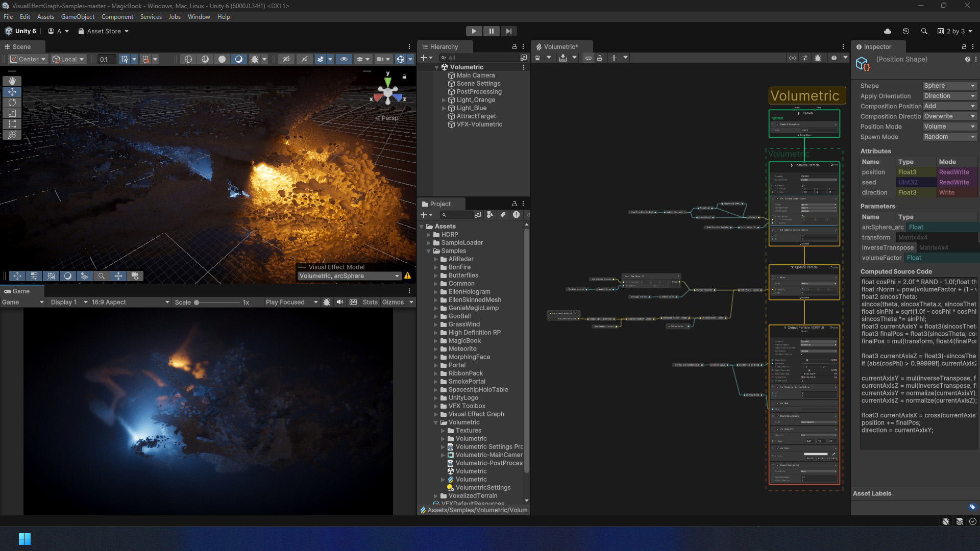The height and width of the screenshot is (551, 980).
Task: Open the Center pivot mode dropdown
Action: click(29, 59)
